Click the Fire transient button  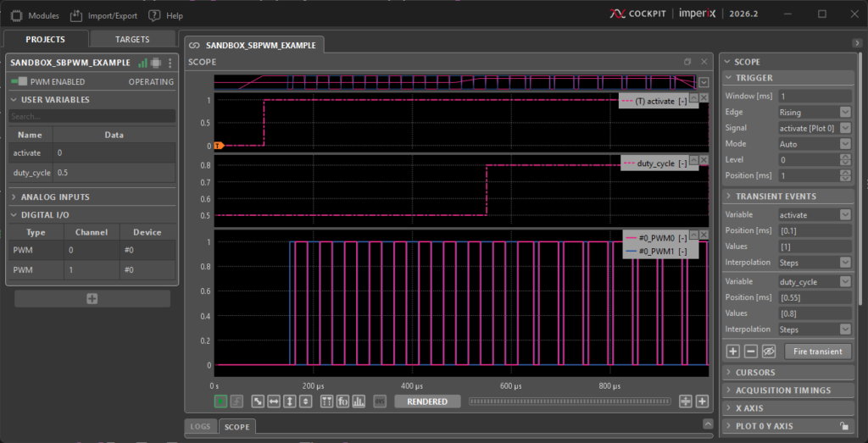[817, 351]
